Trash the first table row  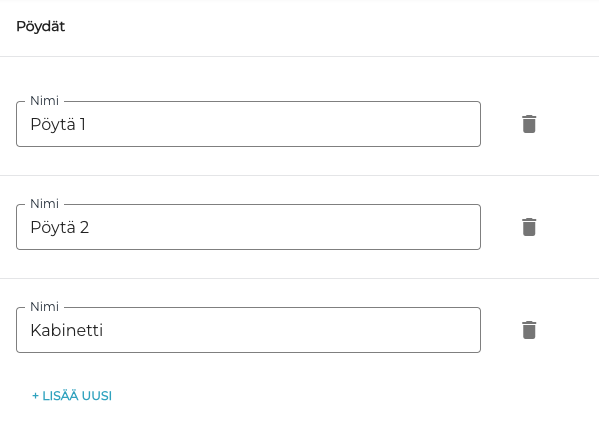coord(529,124)
